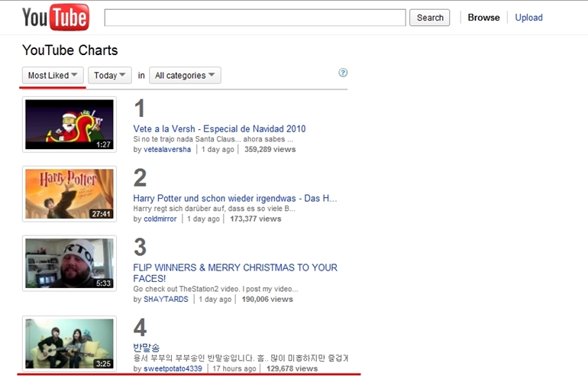Visit the sweetpotato4339 channel link
This screenshot has width=588, height=376.
173,368
